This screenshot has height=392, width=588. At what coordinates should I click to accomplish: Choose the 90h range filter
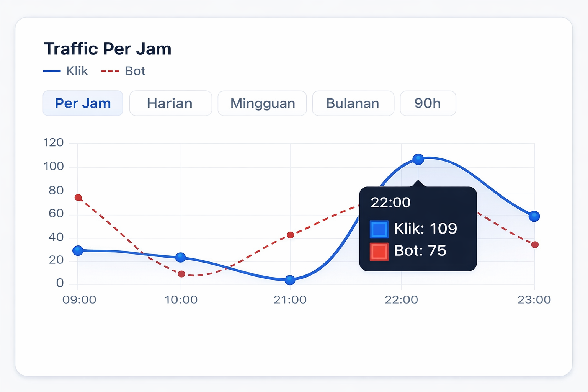(x=428, y=103)
